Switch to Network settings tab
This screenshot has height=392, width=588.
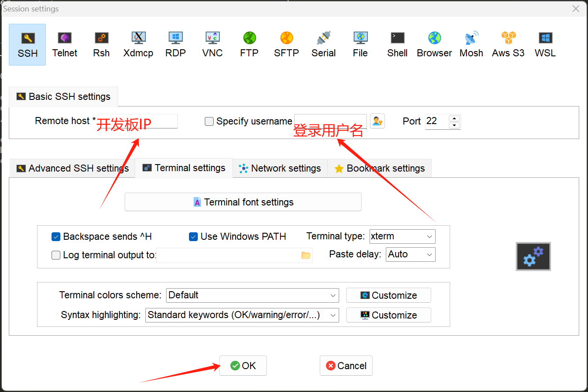[x=280, y=168]
